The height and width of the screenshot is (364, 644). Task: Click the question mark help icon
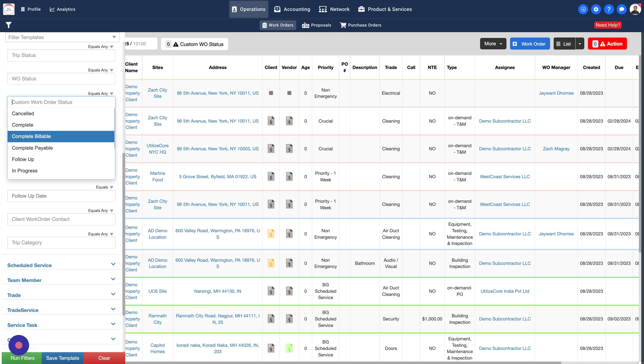[609, 9]
